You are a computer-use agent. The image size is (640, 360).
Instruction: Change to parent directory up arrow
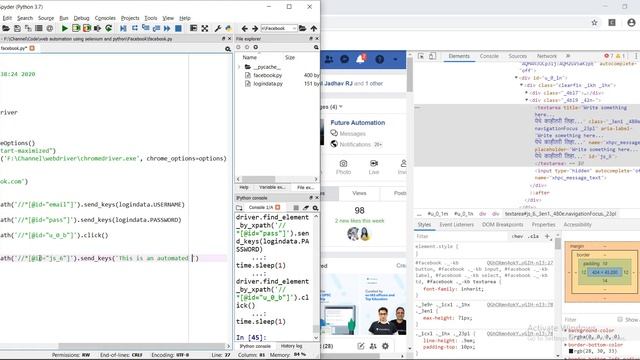pyautogui.click(x=313, y=28)
